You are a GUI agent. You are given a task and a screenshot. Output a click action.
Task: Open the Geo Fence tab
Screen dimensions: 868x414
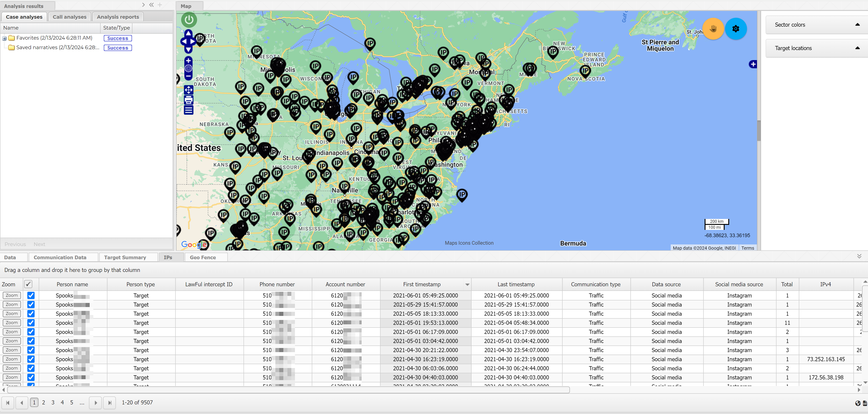[x=203, y=257]
